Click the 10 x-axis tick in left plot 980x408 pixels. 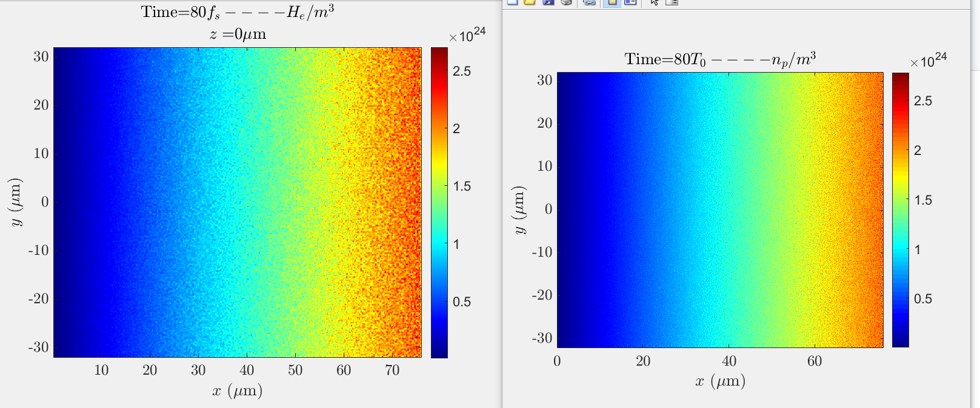(x=101, y=370)
